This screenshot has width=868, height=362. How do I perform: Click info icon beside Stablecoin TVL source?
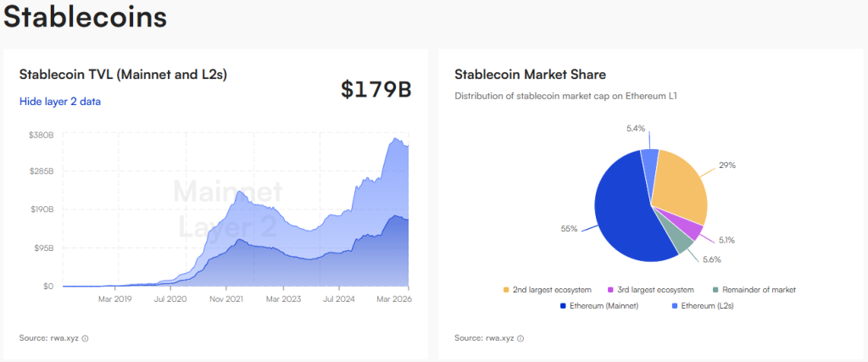[x=86, y=338]
